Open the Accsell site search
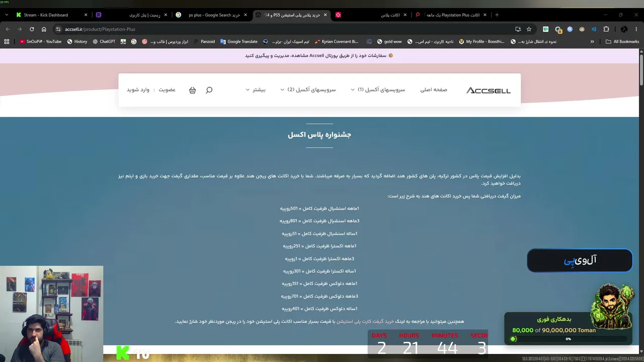 (x=209, y=90)
